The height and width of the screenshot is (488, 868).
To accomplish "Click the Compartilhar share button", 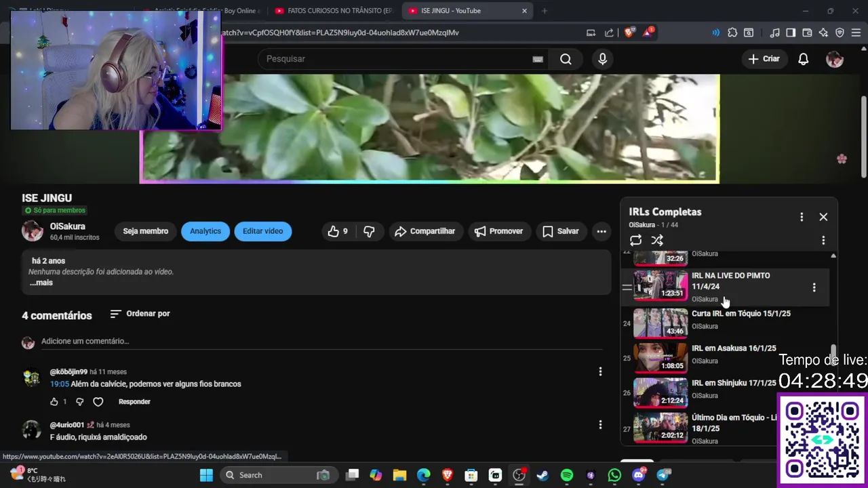I will pos(425,231).
